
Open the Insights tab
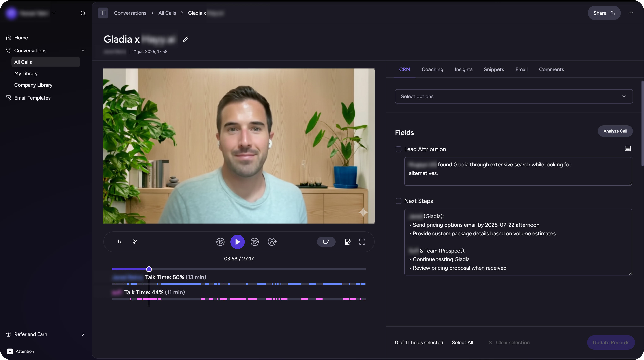pos(464,69)
